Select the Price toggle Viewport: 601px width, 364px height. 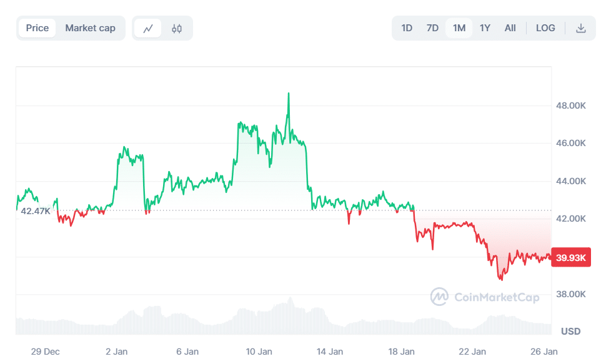(x=37, y=28)
